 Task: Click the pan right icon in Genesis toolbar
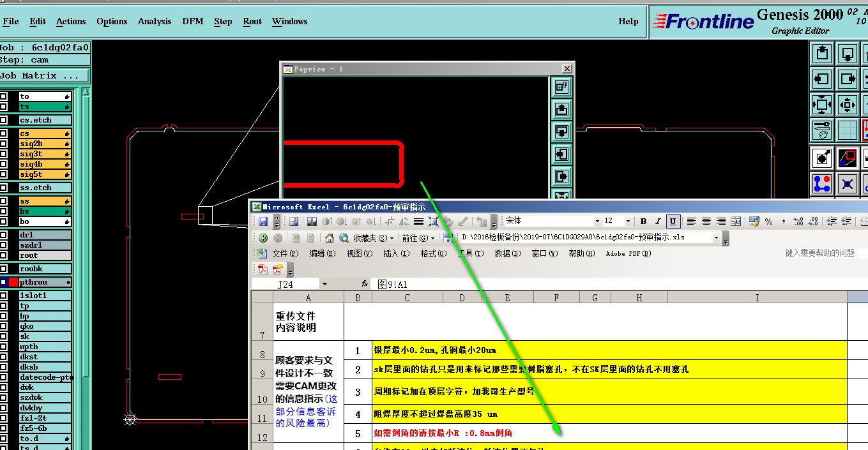coord(848,79)
